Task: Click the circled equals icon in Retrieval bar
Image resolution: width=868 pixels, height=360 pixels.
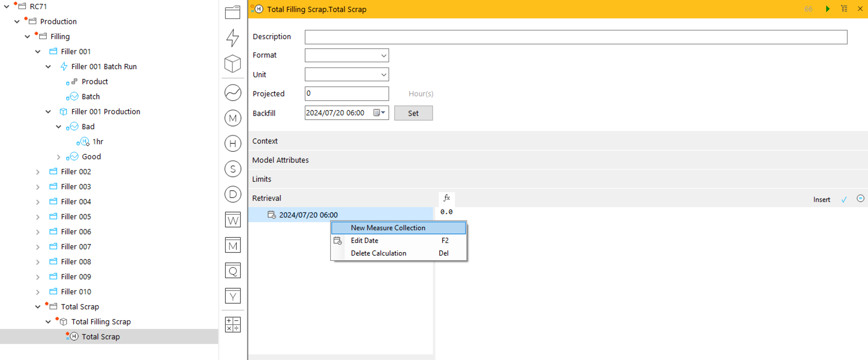Action: pyautogui.click(x=860, y=198)
